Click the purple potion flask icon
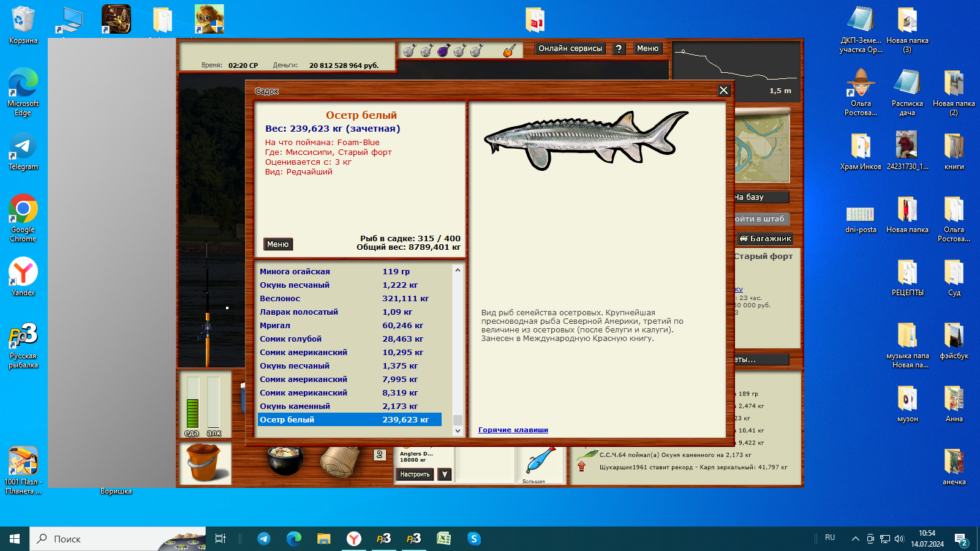 (443, 50)
